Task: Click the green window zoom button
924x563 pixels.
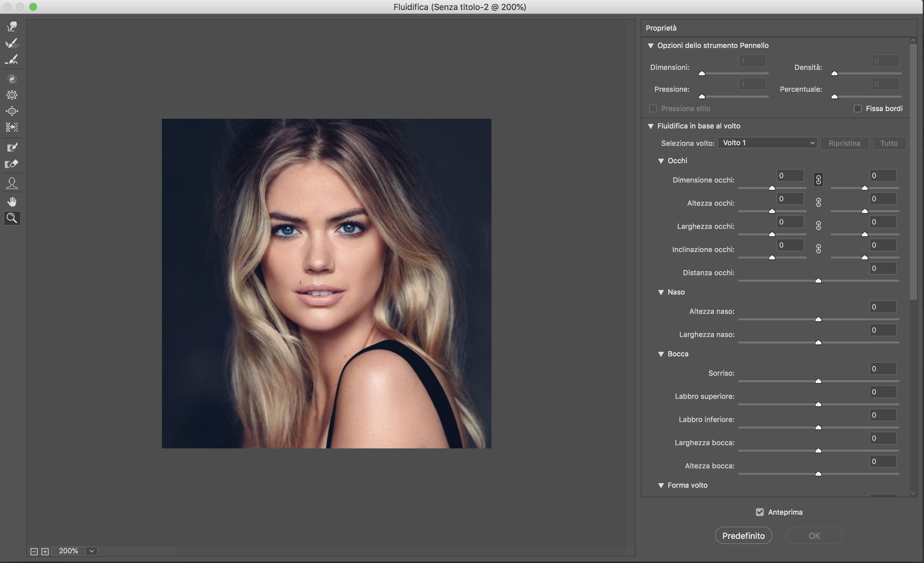Action: [x=33, y=7]
